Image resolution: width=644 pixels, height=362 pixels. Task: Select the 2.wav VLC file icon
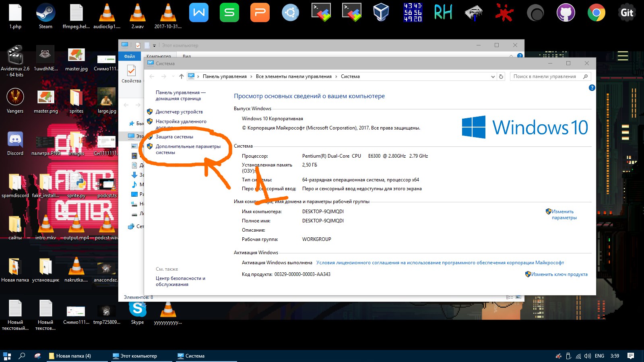click(x=138, y=16)
